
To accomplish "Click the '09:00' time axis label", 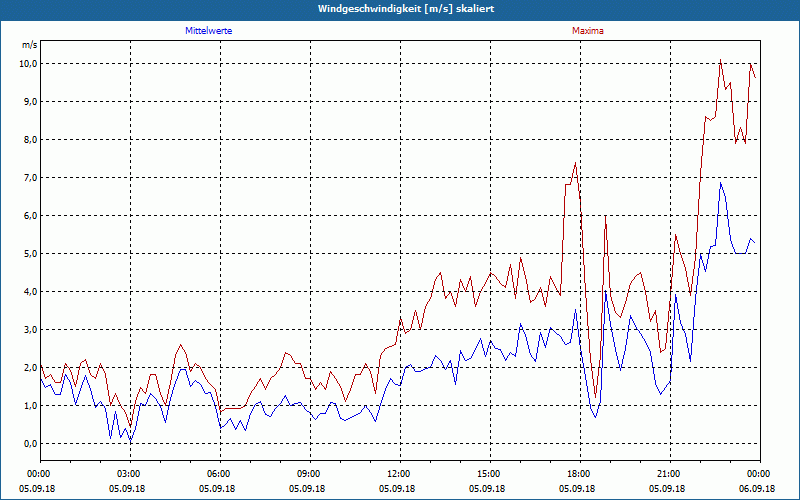I will pyautogui.click(x=310, y=474).
